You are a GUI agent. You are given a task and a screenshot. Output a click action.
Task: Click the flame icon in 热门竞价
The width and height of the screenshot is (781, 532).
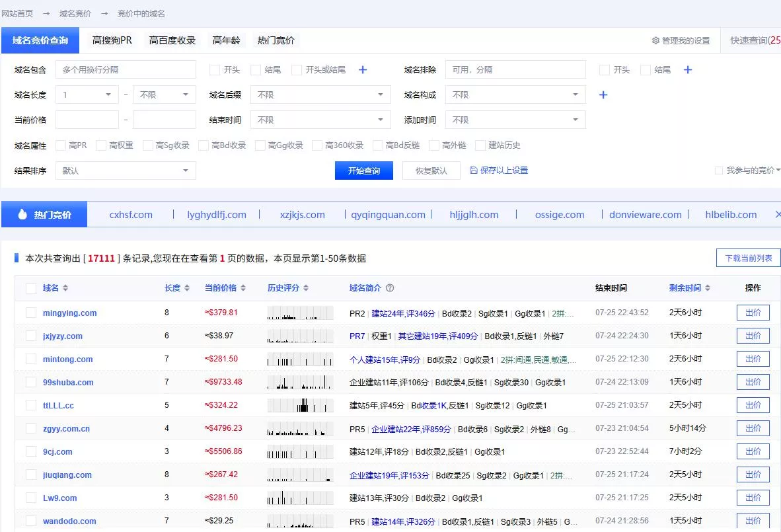tap(22, 215)
